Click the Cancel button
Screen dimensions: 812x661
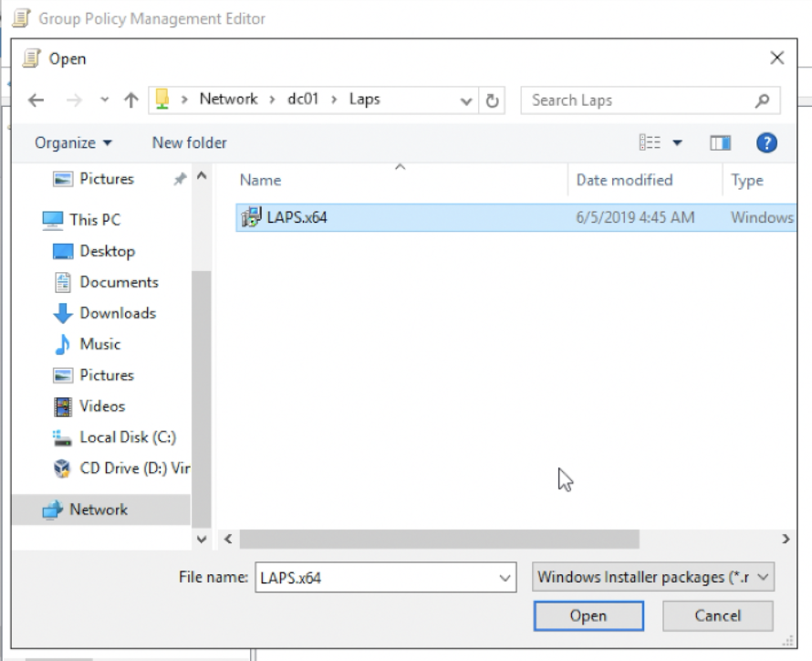718,616
